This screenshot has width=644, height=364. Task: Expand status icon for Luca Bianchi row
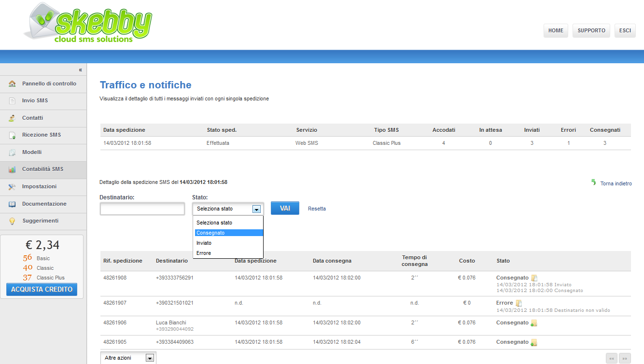(x=534, y=323)
